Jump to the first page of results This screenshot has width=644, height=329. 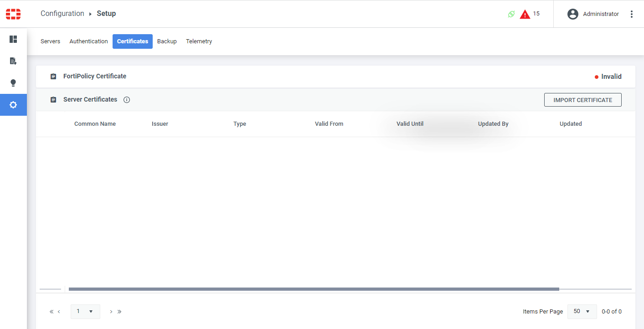coord(52,312)
